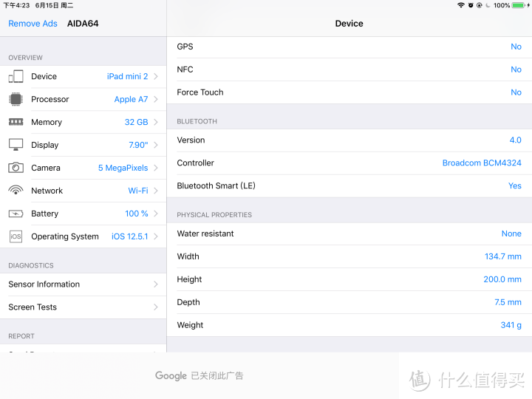
Task: Tap the Do Not Disturb moon icon
Action: point(488,5)
